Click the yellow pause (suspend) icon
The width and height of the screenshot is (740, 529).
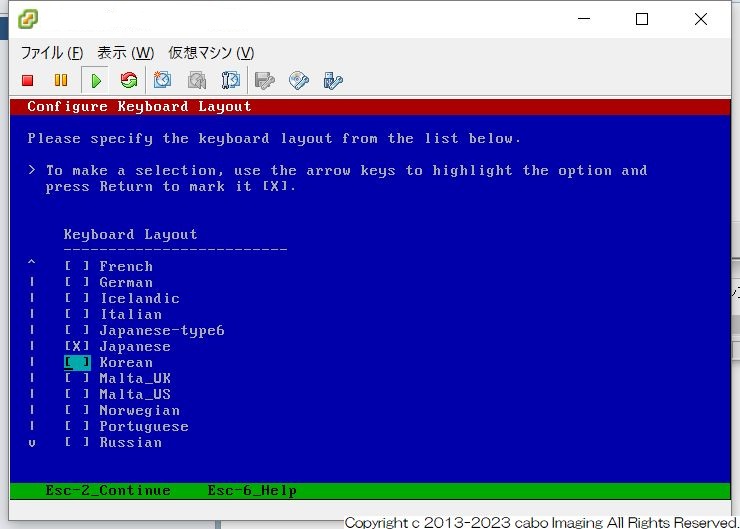(60, 80)
